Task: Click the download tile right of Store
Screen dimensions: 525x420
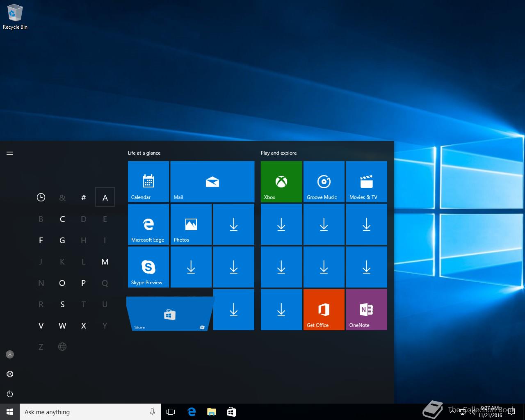Action: (234, 310)
